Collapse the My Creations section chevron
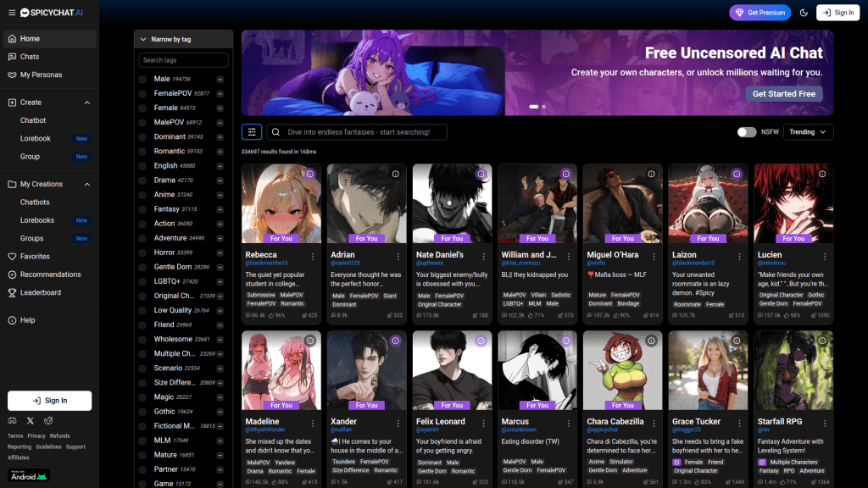The width and height of the screenshot is (868, 488). click(x=87, y=184)
